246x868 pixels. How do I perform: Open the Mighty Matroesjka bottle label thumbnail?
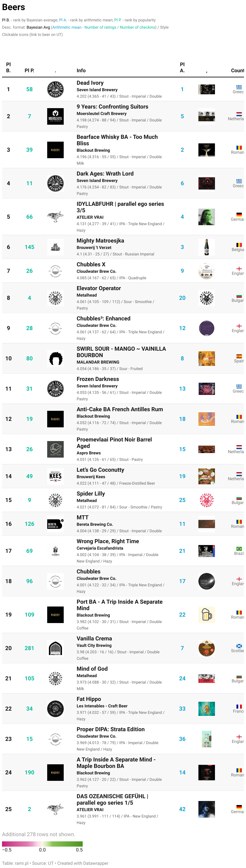(206, 247)
